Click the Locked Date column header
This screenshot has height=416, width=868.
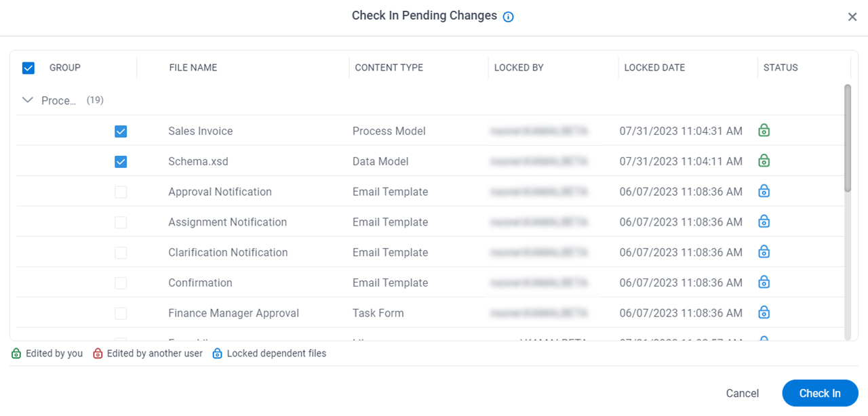(654, 68)
